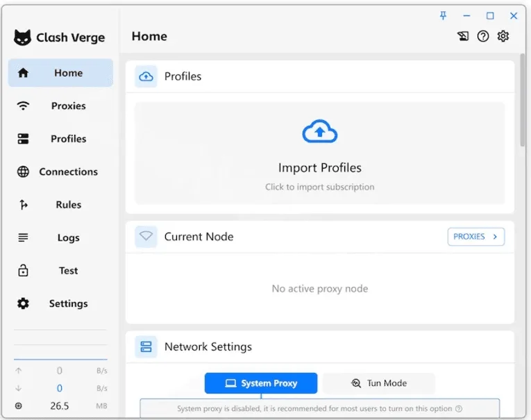Click the chevron arrow on PROXIES button

[x=495, y=237]
